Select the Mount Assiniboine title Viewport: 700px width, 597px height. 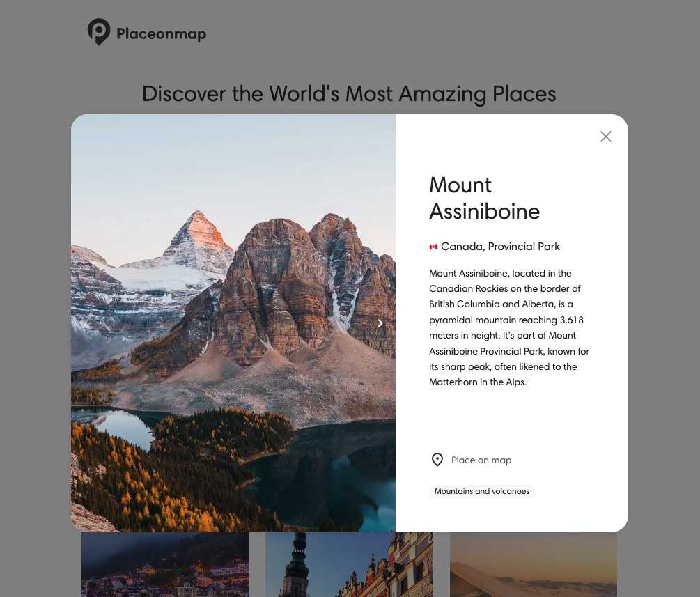pyautogui.click(x=484, y=198)
